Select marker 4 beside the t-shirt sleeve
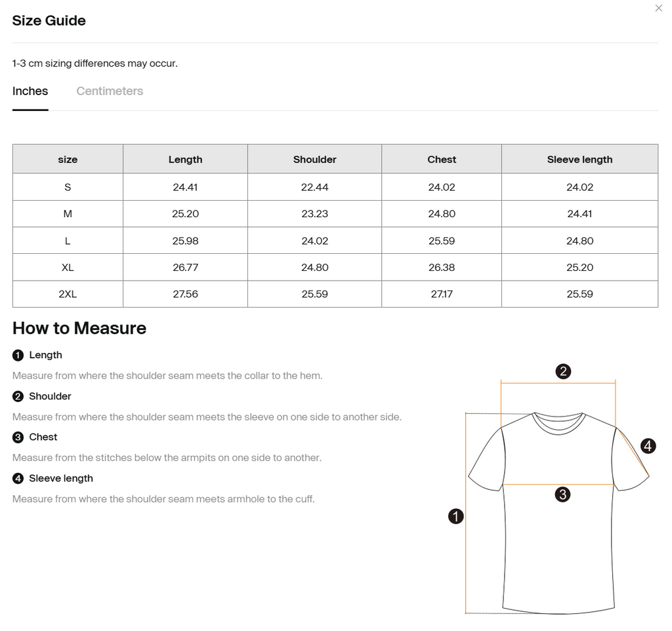The width and height of the screenshot is (672, 631). pyautogui.click(x=648, y=446)
